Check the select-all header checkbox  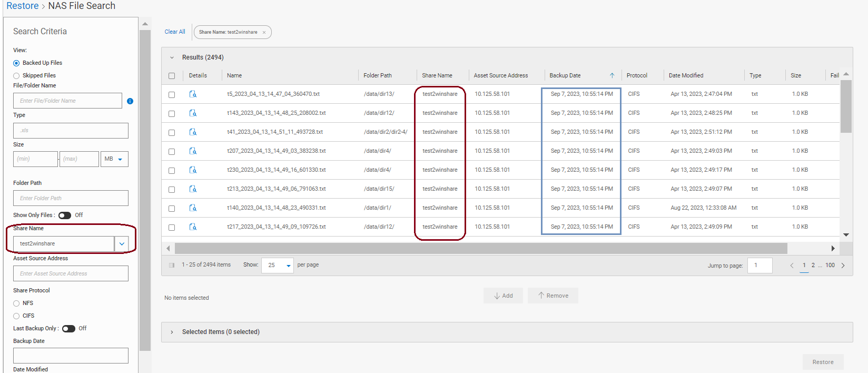point(172,76)
